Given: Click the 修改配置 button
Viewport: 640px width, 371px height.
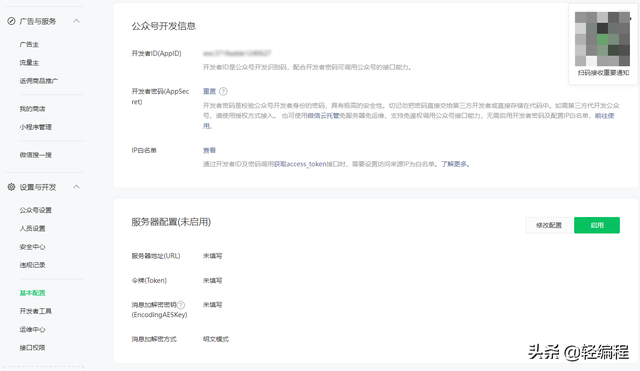Looking at the screenshot, I should (549, 225).
